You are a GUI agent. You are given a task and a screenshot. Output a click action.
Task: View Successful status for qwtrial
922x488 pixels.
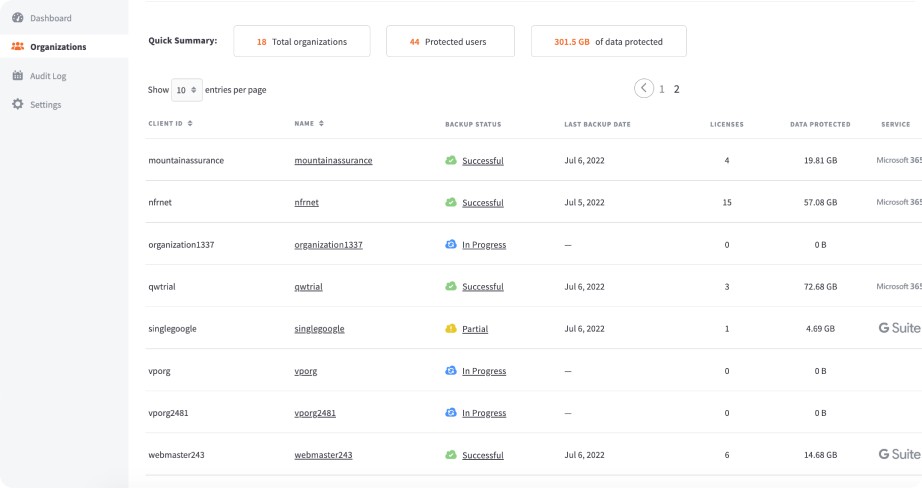(483, 287)
